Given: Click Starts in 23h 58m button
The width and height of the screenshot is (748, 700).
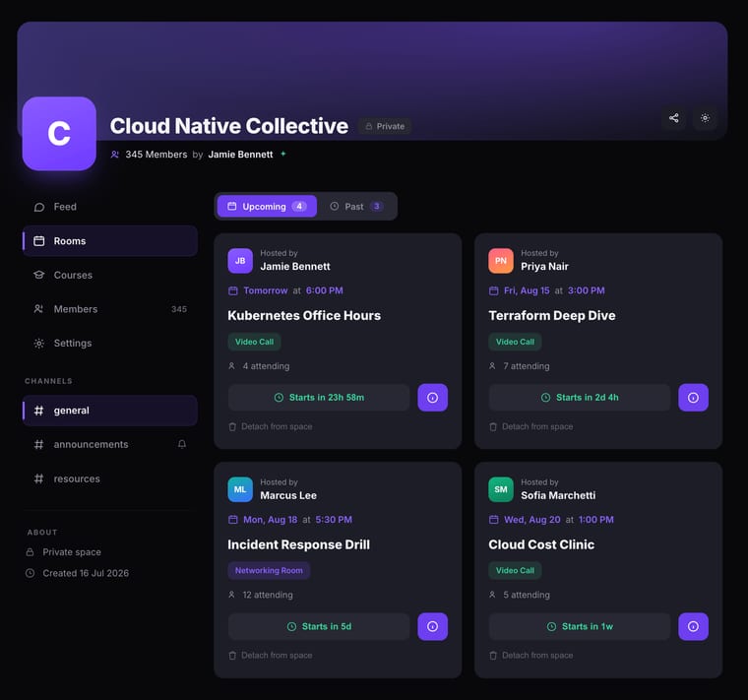Looking at the screenshot, I should 319,398.
